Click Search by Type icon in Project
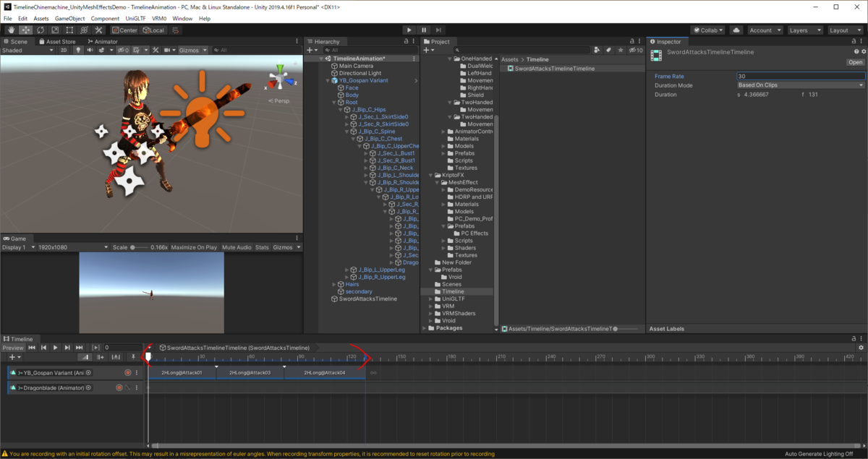868x459 pixels. 597,50
